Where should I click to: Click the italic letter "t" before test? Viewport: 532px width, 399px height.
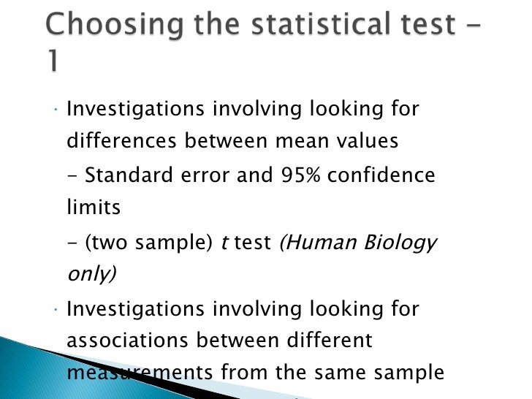click(224, 243)
